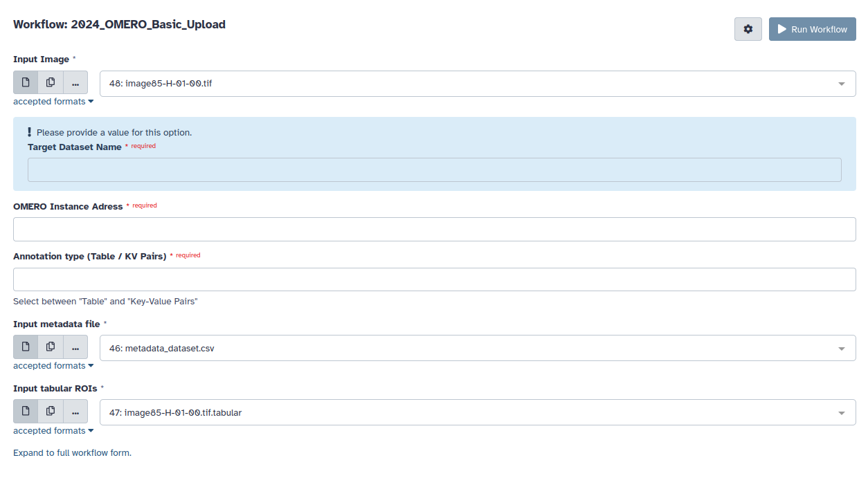The width and height of the screenshot is (868, 478).
Task: Click Expand to full workflow form link
Action: (72, 453)
